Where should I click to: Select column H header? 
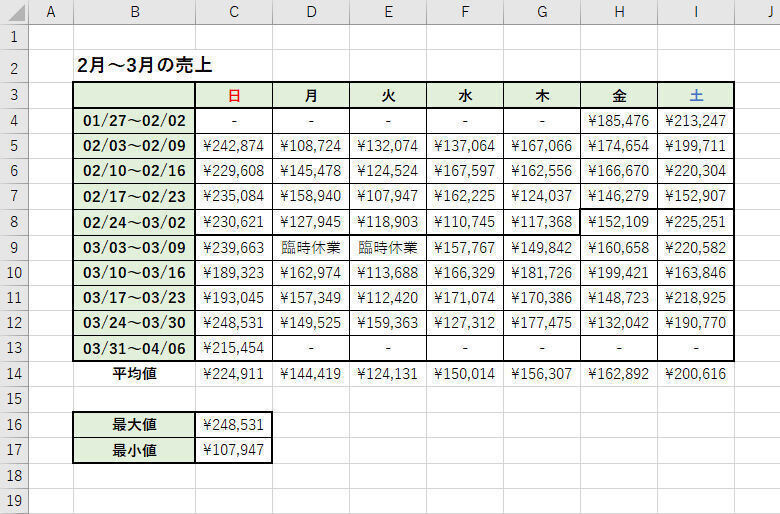click(x=619, y=11)
